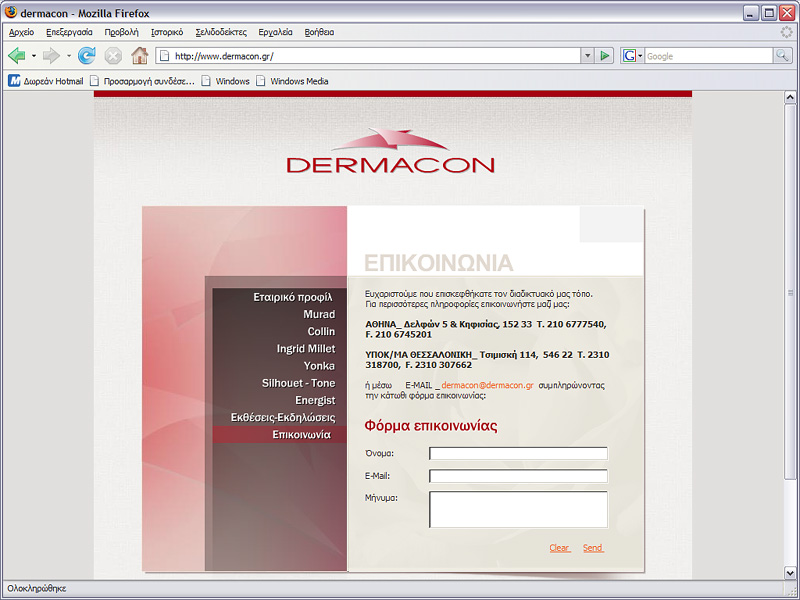Open the Εκθέσεις-Εκδηλώσεις page

pyautogui.click(x=283, y=417)
